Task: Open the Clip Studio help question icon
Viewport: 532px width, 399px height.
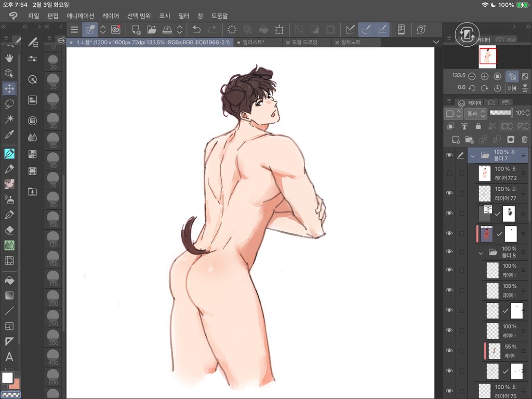Action: 421,30
